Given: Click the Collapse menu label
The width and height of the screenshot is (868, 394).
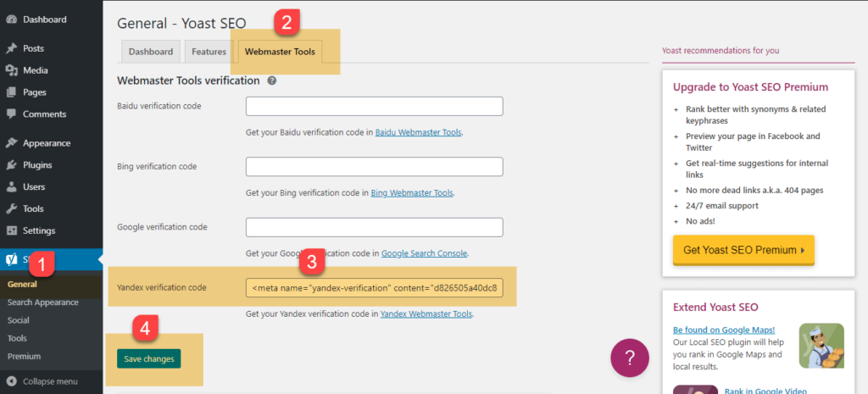Looking at the screenshot, I should point(50,381).
